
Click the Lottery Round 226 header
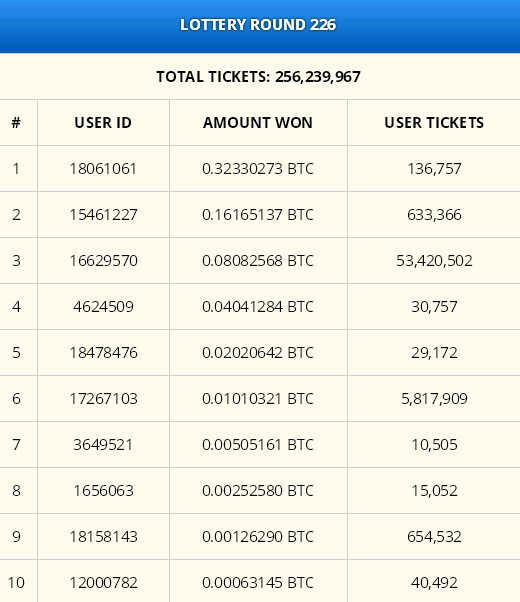point(258,25)
